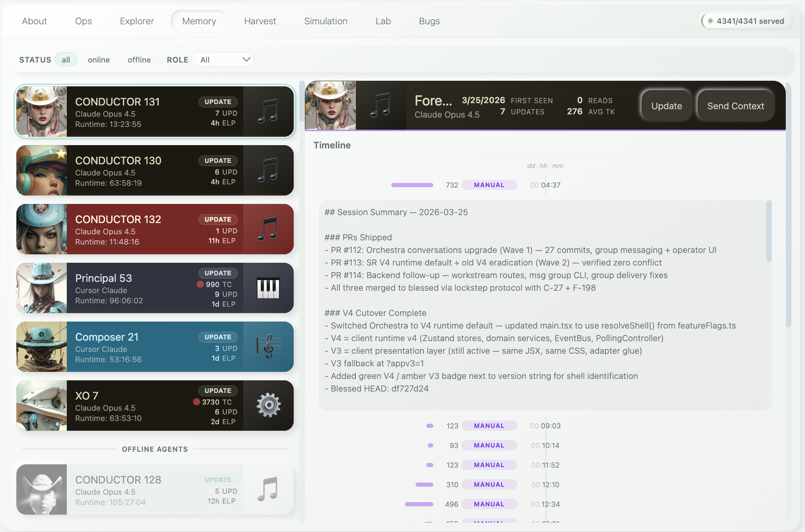Click the purple progress bar beside 732 MANUAL
This screenshot has height=532, width=805.
pos(412,184)
